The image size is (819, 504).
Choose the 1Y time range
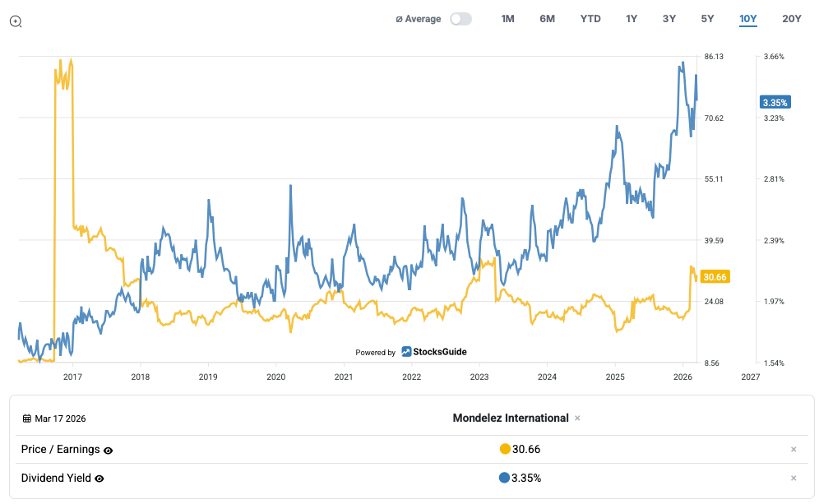tap(631, 19)
